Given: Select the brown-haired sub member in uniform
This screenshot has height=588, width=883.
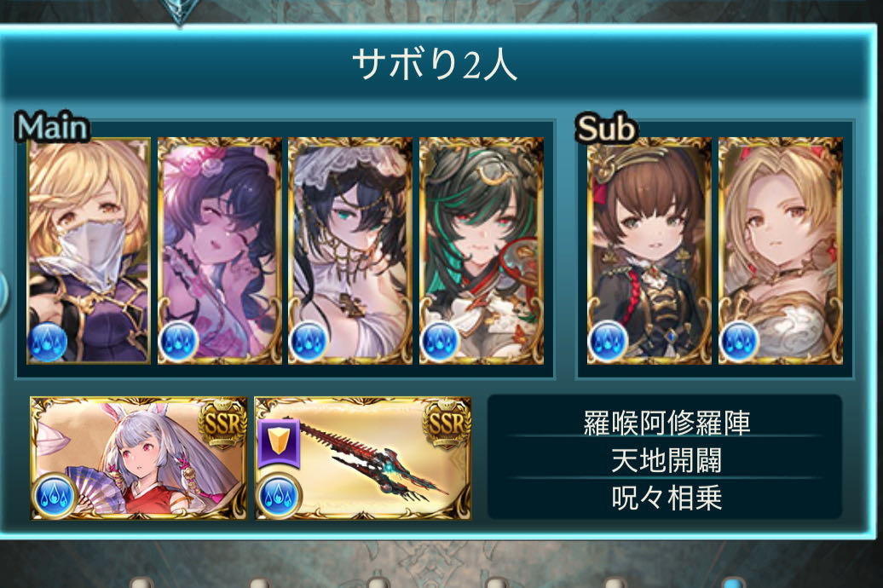Looking at the screenshot, I should coord(649,251).
